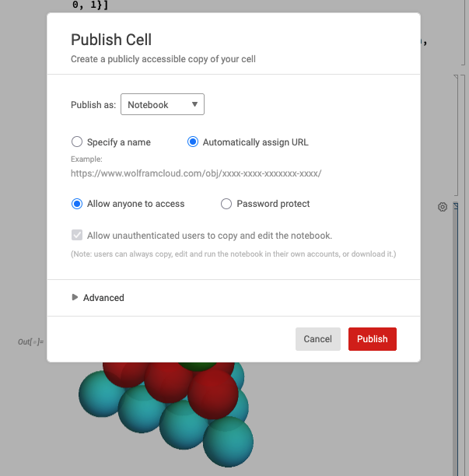
Task: Choose 'Automatically assign URL' radio option
Action: (x=193, y=142)
